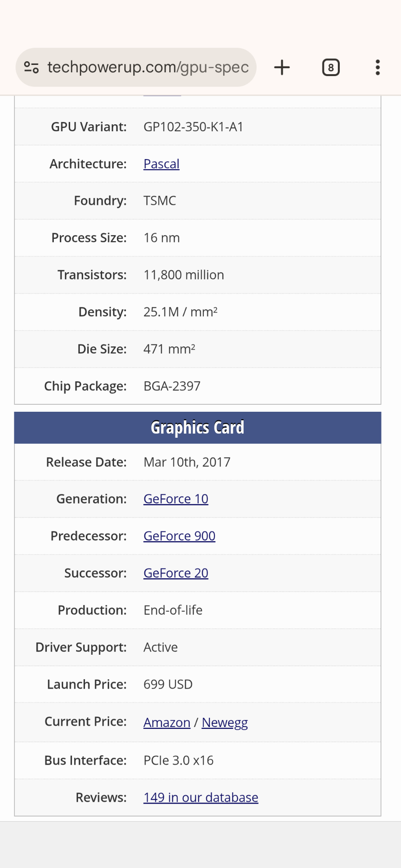The width and height of the screenshot is (401, 868).
Task: Tap the site information icon in address bar
Action: (x=32, y=68)
